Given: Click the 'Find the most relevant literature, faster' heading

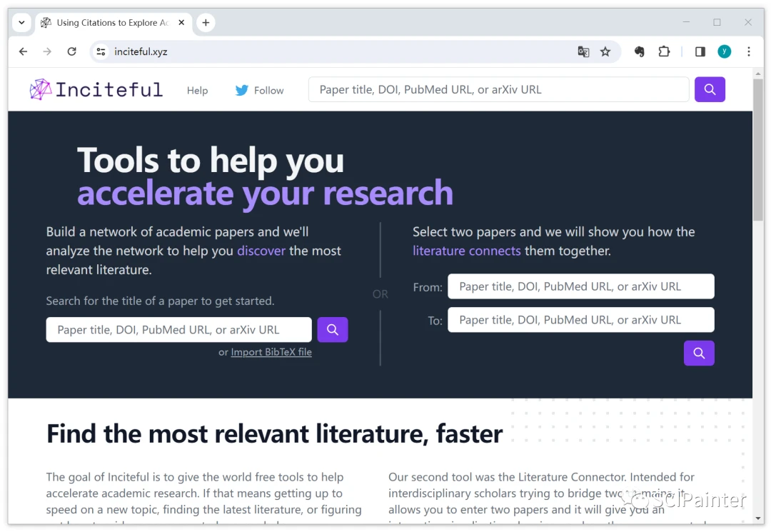Looking at the screenshot, I should tap(274, 433).
